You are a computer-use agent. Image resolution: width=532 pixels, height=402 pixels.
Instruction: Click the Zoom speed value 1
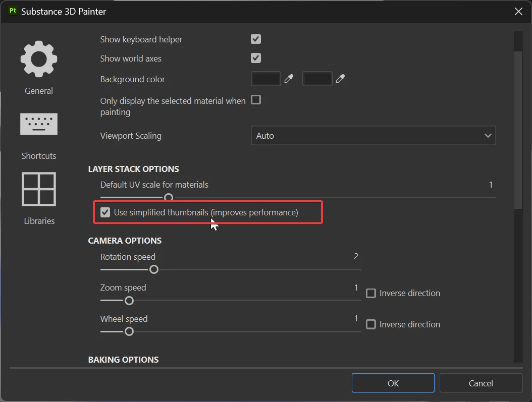(x=356, y=288)
